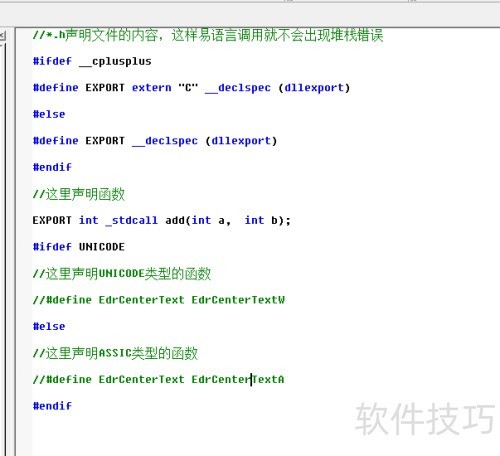Click the commented EdrCenterTextA define line
Image resolution: width=500 pixels, height=456 pixels.
point(159,379)
